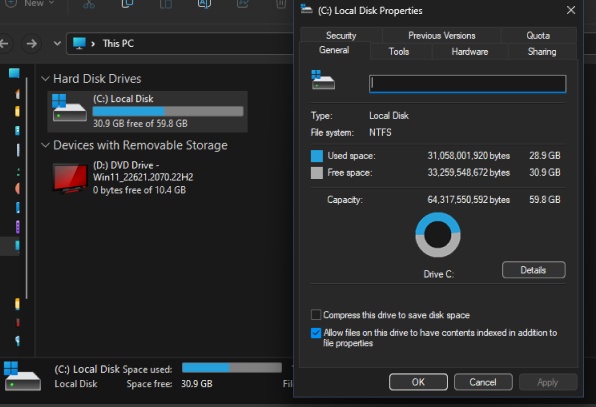Viewport: 596px width, 407px height.
Task: Open the Hardware tab
Action: 469,51
